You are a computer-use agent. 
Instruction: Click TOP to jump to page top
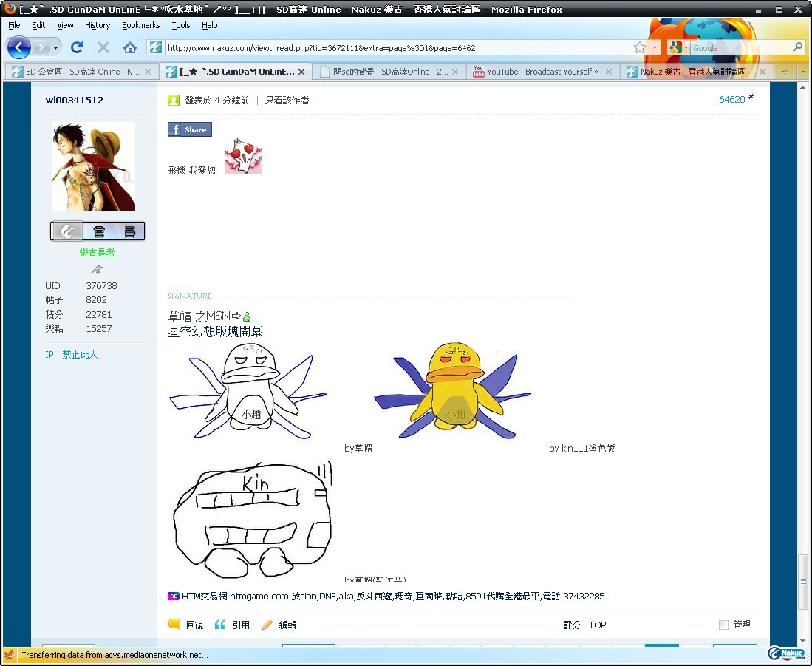point(598,625)
